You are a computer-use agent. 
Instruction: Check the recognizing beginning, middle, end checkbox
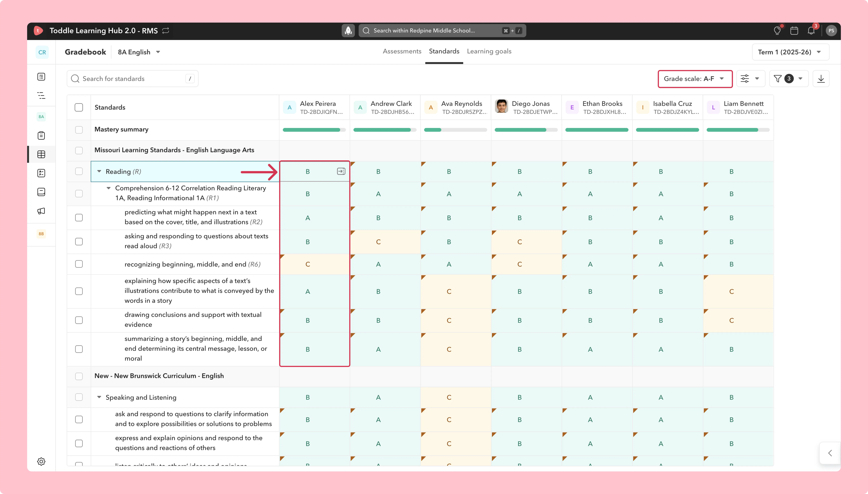[x=79, y=264]
